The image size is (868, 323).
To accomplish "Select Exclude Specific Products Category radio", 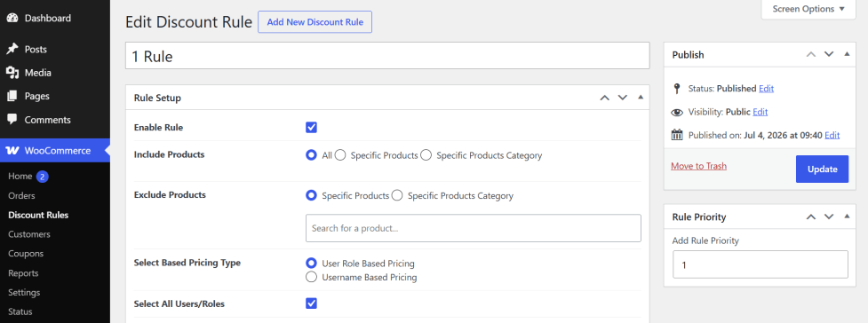I will coord(397,195).
